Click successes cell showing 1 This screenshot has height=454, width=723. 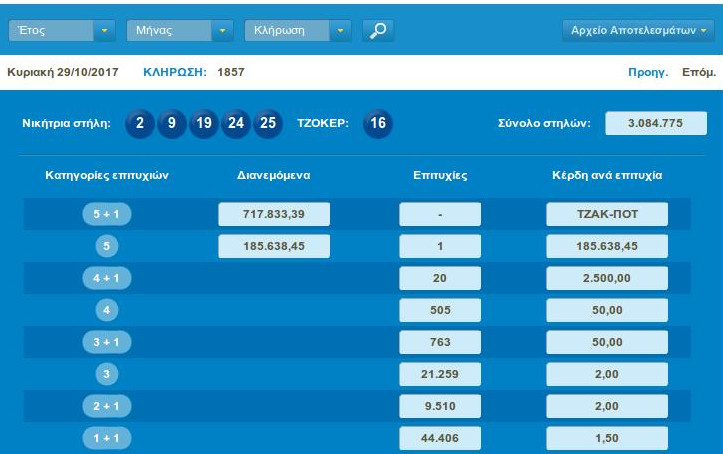440,246
